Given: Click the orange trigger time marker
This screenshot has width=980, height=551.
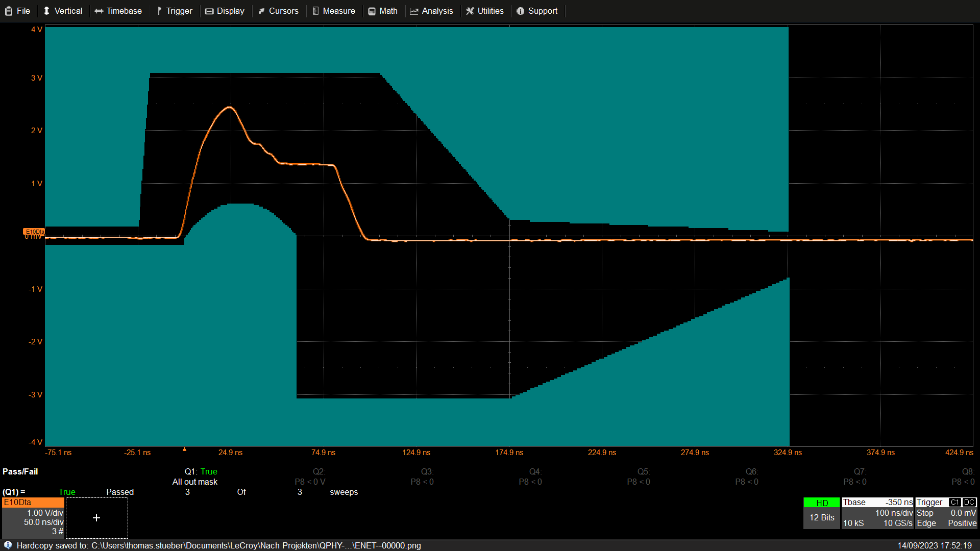Looking at the screenshot, I should pos(184,449).
